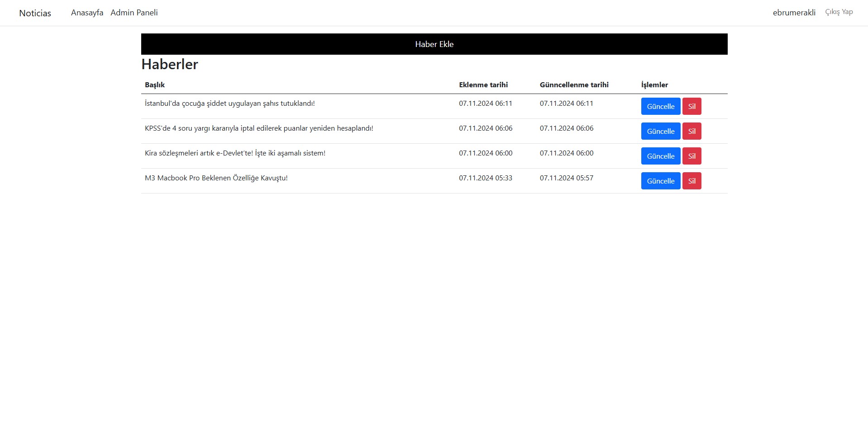Select the title 'İstanbul'da çocuğa şiddet uygulayan şahıs tutuklandı!'
The width and height of the screenshot is (868, 424).
[229, 104]
